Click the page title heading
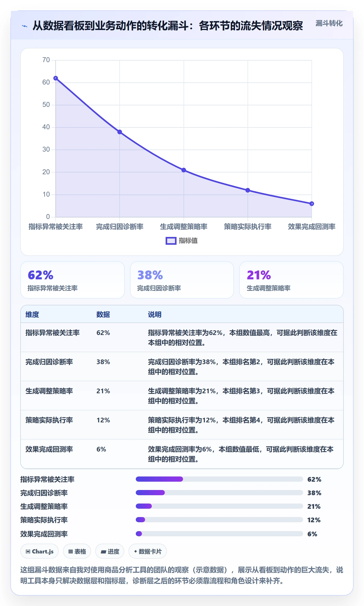The width and height of the screenshot is (364, 606). point(168,26)
